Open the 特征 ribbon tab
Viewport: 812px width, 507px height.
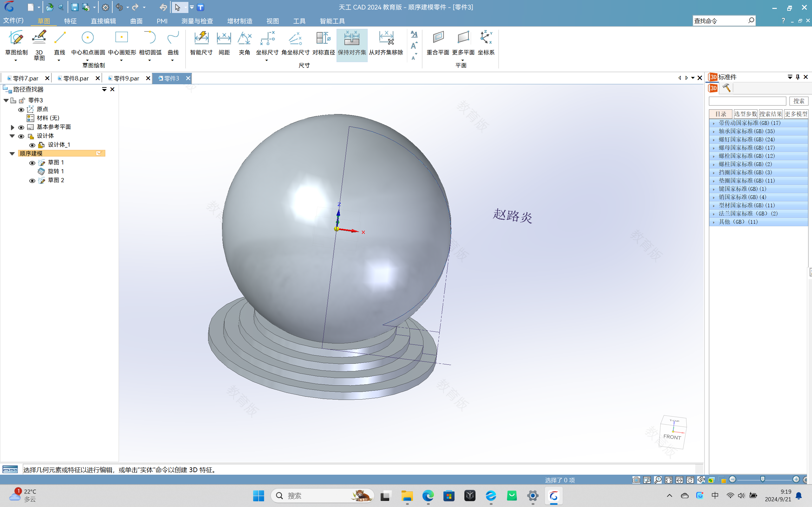[x=70, y=21]
